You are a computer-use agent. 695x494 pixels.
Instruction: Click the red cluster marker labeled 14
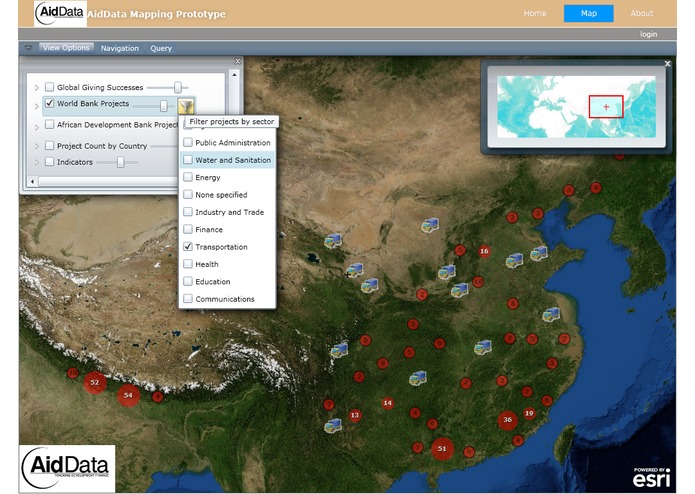point(387,403)
